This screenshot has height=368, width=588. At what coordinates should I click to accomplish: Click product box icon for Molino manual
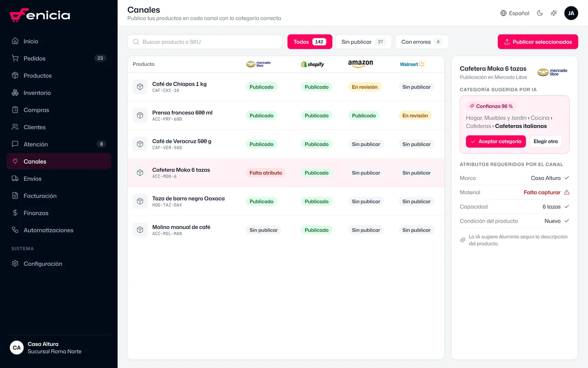pos(140,230)
